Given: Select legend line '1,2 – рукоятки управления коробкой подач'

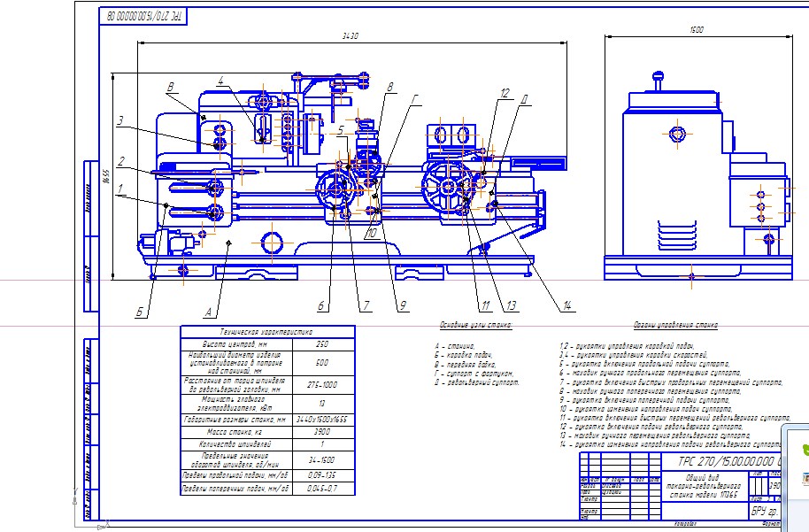Looking at the screenshot, I should (x=627, y=346).
